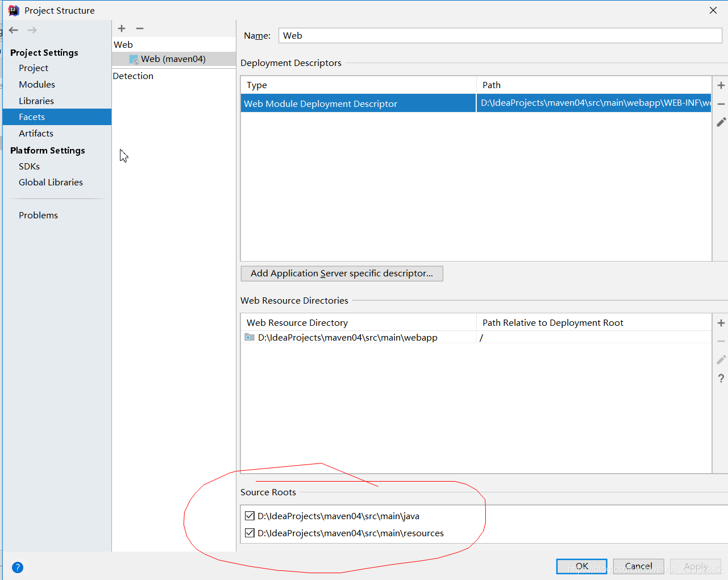The width and height of the screenshot is (728, 580).
Task: Open the Artifacts settings page
Action: coord(36,133)
